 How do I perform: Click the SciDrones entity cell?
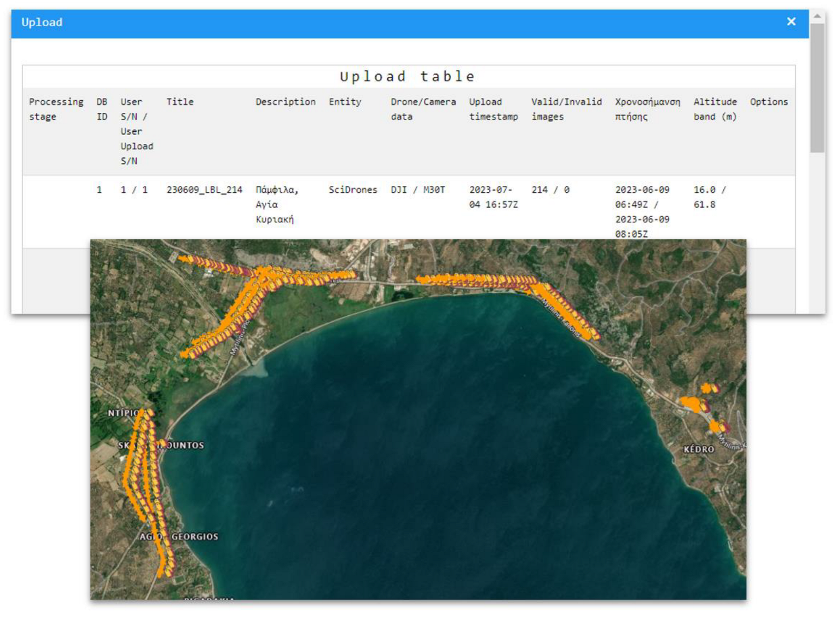coord(353,190)
